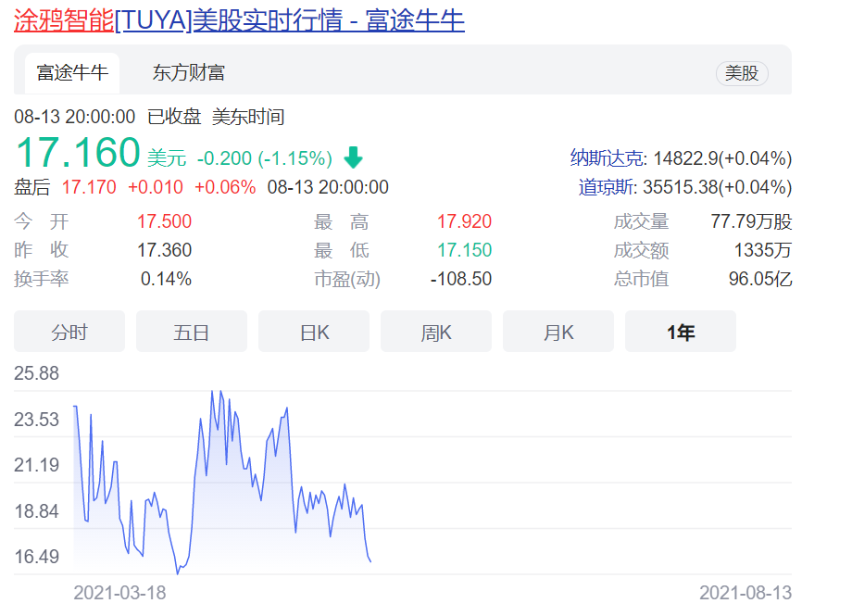Select the 周K chart tab

(436, 332)
